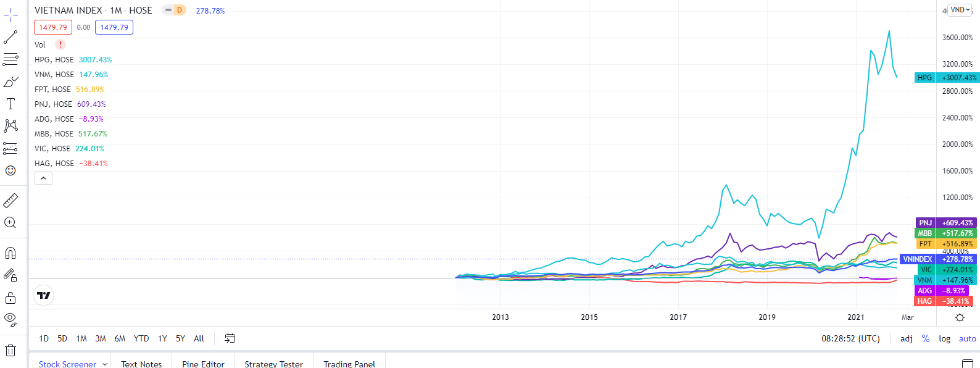Image resolution: width=980 pixels, height=368 pixels.
Task: Select the PNJ, HOSE legend entry
Action: click(53, 104)
